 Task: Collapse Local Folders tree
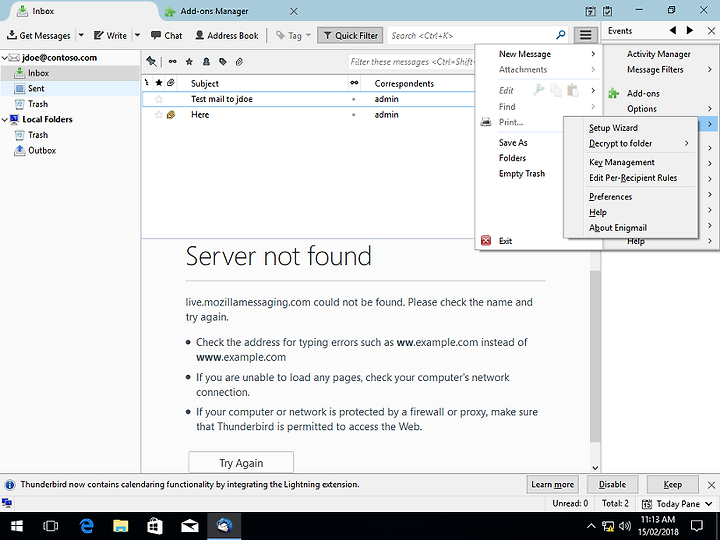point(5,119)
